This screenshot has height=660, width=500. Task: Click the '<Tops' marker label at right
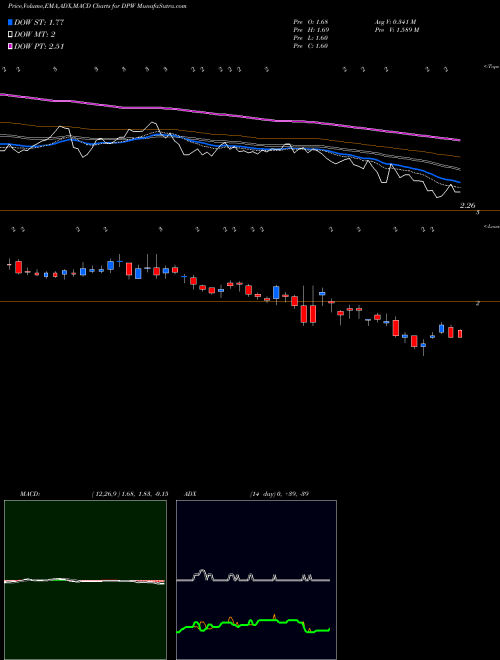(491, 67)
